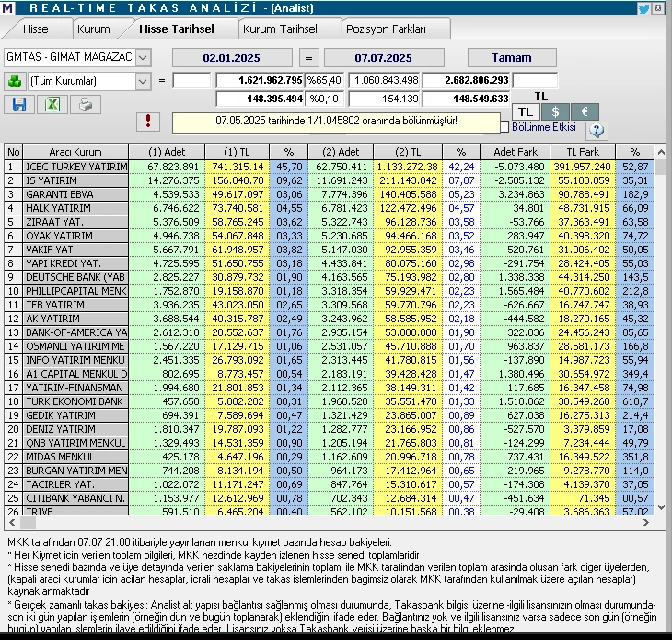Click the split notice dated 07.05.2025
Viewport: 672px width, 640px height.
(336, 122)
